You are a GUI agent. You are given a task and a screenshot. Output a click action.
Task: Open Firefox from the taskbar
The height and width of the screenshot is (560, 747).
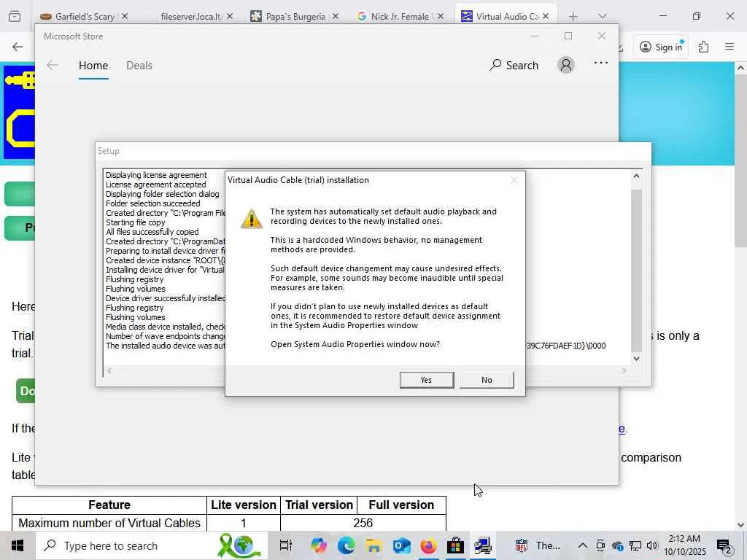[428, 545]
